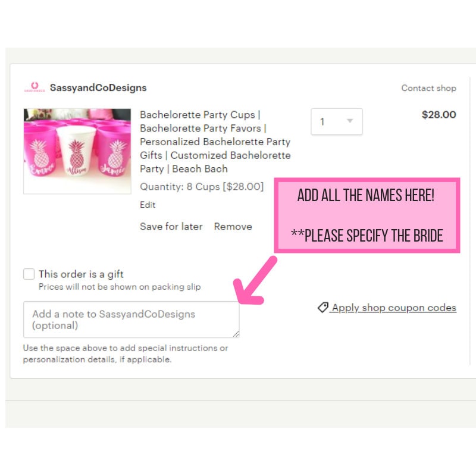
Task: Click the Contact shop link
Action: click(428, 88)
